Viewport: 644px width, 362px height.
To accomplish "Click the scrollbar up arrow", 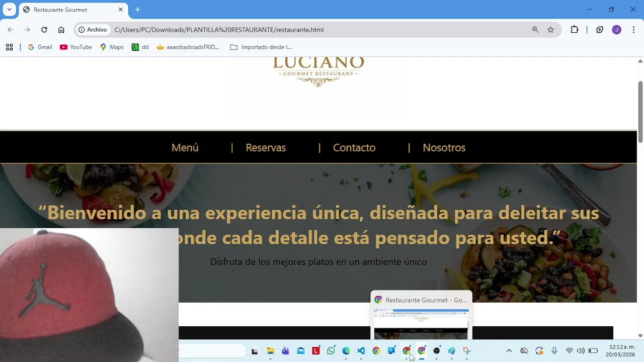I will click(640, 61).
